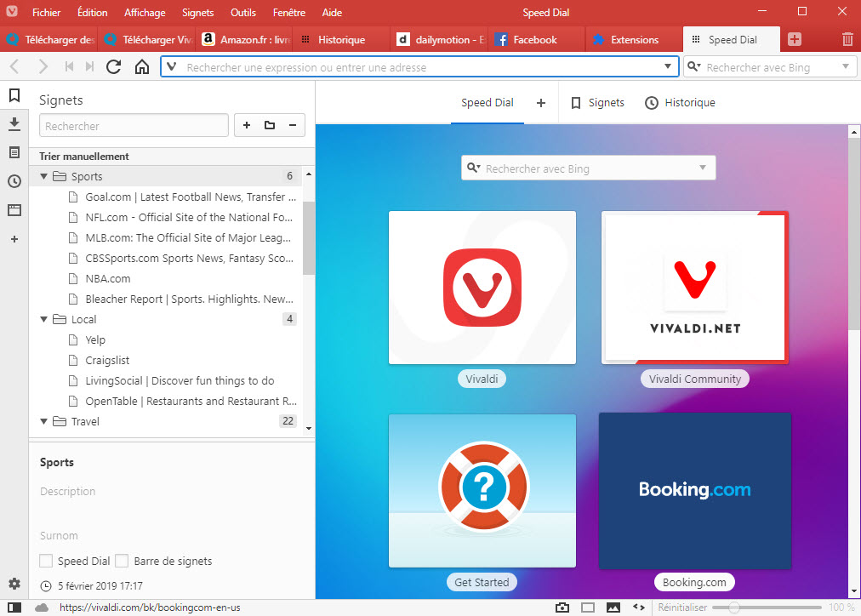Choose the Speed Dial search engine icon
The image size is (861, 616).
coord(474,168)
